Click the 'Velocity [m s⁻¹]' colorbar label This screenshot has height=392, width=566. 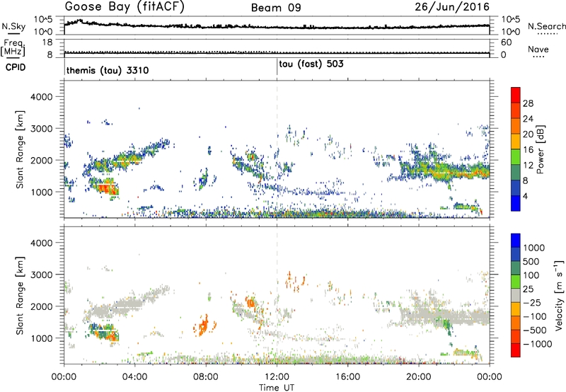[x=559, y=295]
